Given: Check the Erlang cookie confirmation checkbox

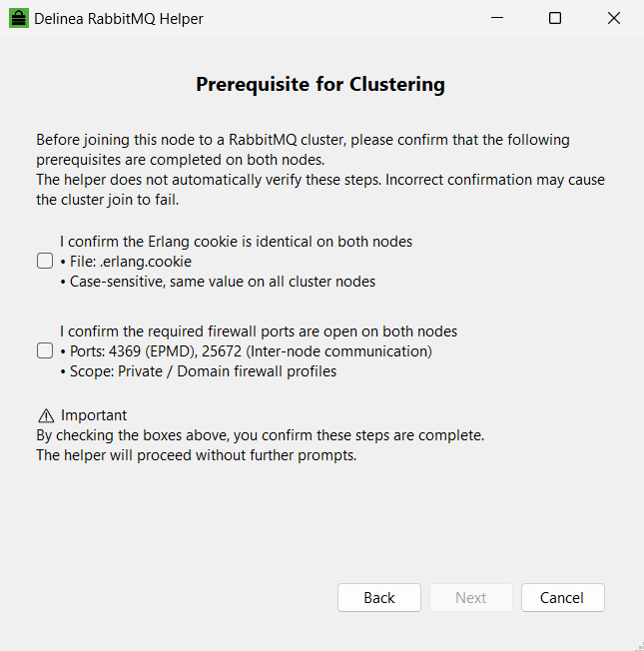Looking at the screenshot, I should click(x=45, y=262).
